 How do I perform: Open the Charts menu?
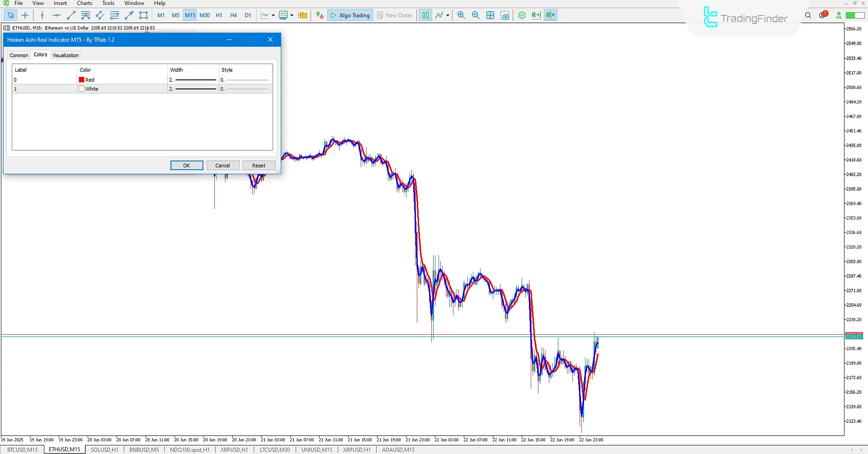tap(84, 3)
